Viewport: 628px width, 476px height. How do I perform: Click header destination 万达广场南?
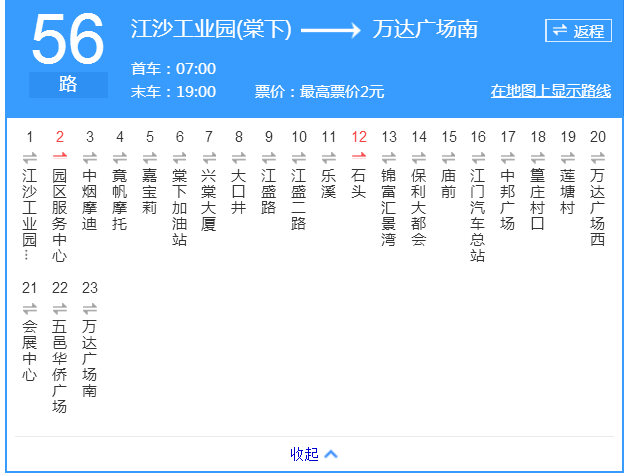(x=425, y=29)
